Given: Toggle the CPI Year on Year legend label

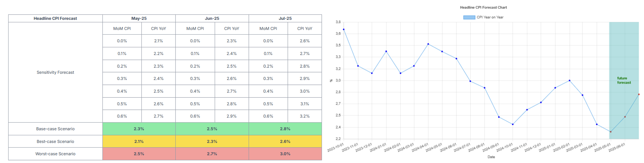Looking at the screenshot, I should (x=490, y=17).
